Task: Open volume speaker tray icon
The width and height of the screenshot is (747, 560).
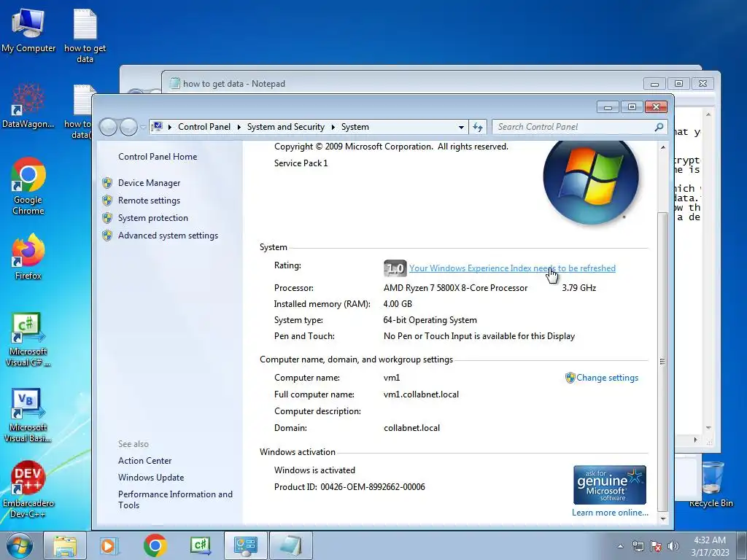Action: [673, 546]
